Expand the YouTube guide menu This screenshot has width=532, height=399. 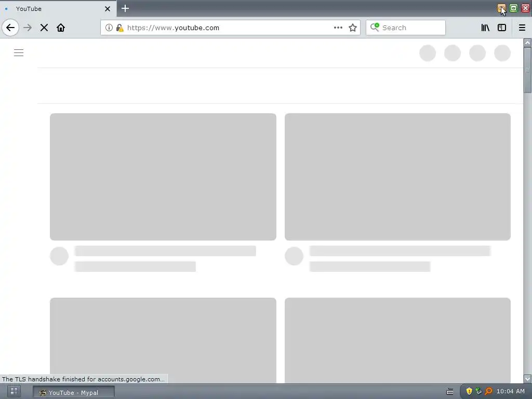(19, 52)
